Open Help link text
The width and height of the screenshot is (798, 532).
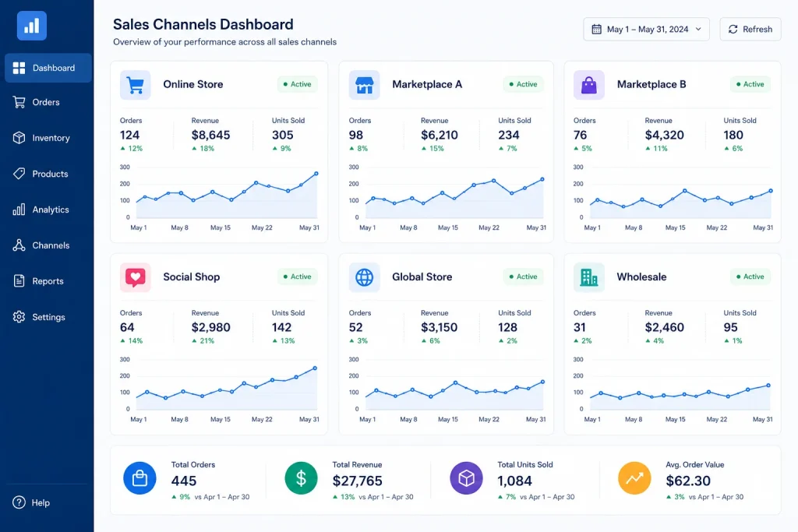[x=41, y=502]
